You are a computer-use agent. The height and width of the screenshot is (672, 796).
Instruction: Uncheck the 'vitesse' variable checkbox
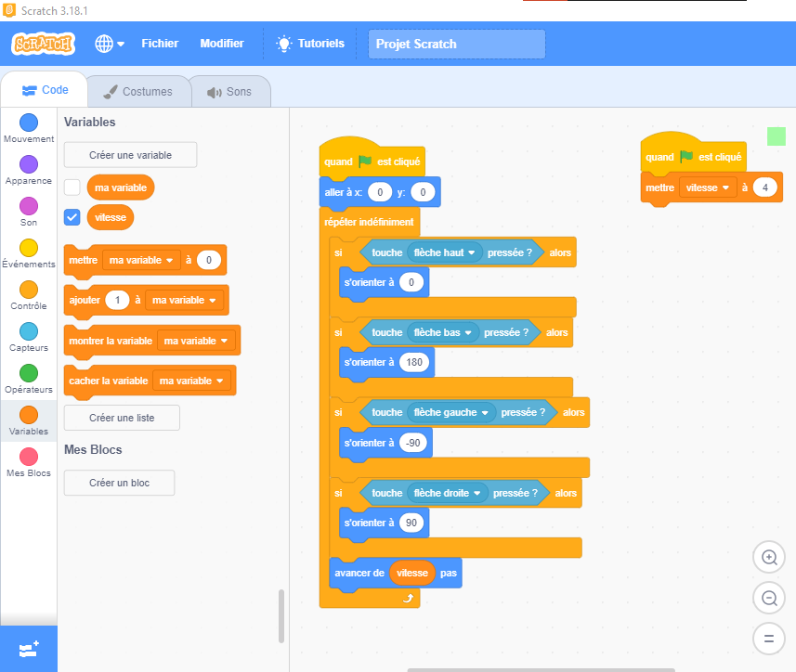click(x=72, y=217)
